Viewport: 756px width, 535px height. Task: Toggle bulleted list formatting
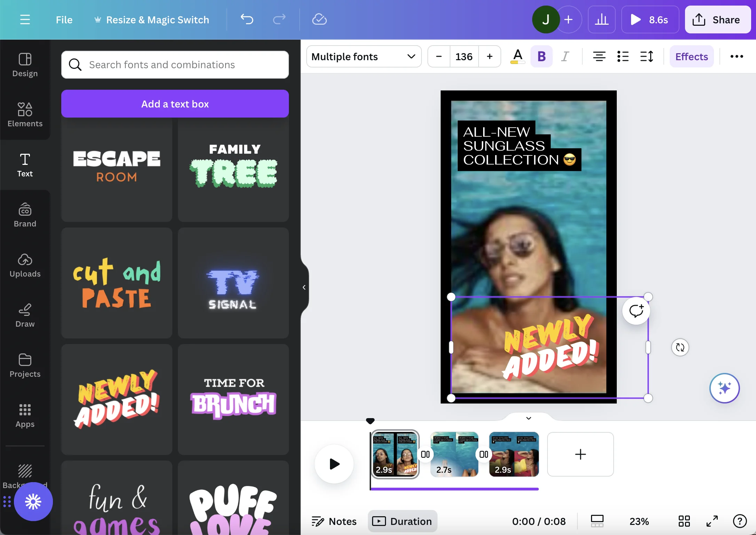[623, 56]
